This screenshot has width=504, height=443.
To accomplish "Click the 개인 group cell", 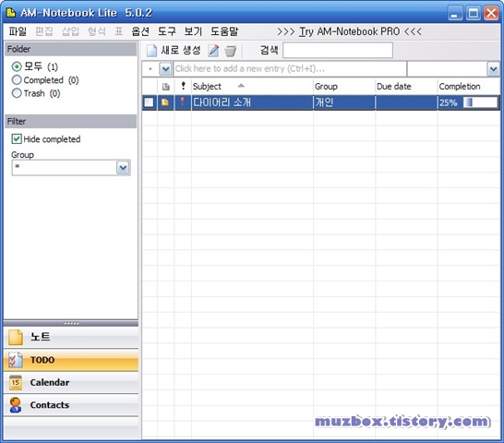I will click(x=344, y=102).
